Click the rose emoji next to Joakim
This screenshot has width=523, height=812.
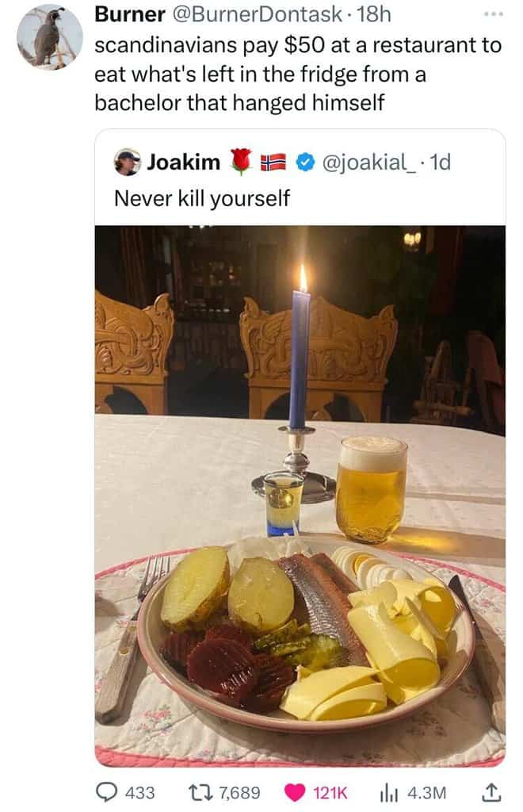(x=241, y=161)
